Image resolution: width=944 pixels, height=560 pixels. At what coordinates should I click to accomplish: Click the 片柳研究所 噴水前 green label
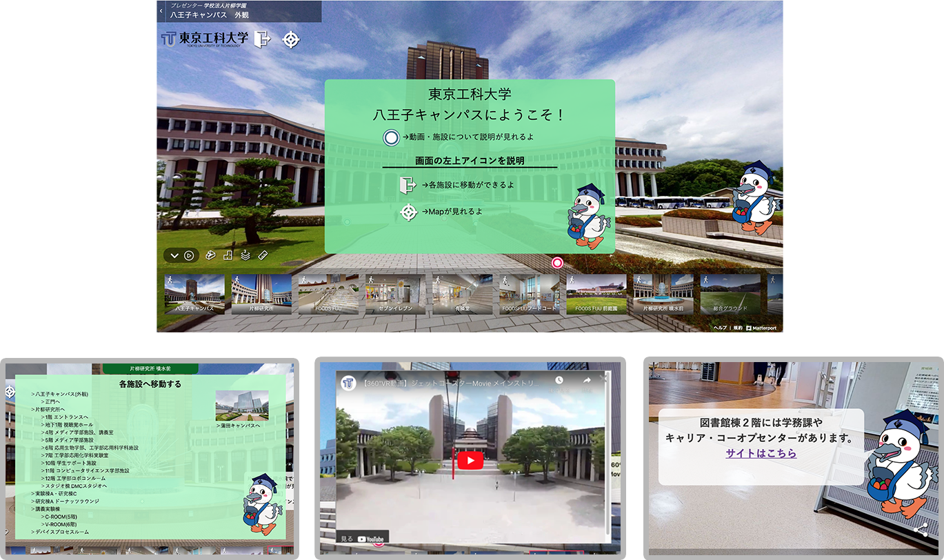point(150,369)
